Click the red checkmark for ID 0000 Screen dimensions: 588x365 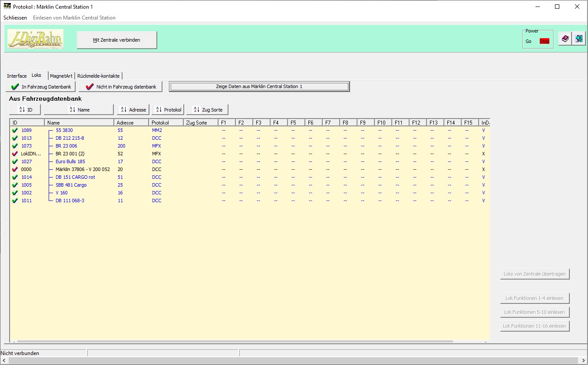coord(15,169)
